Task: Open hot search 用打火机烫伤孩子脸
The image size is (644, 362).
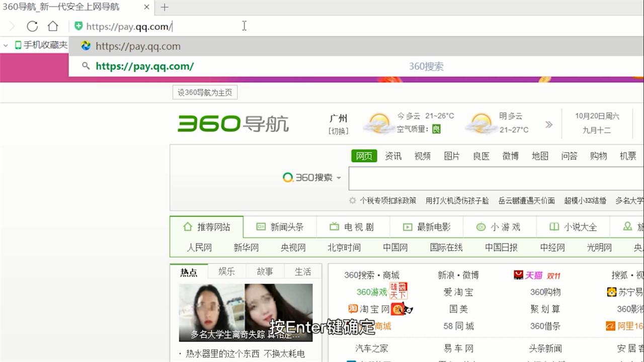Action: pos(457,201)
